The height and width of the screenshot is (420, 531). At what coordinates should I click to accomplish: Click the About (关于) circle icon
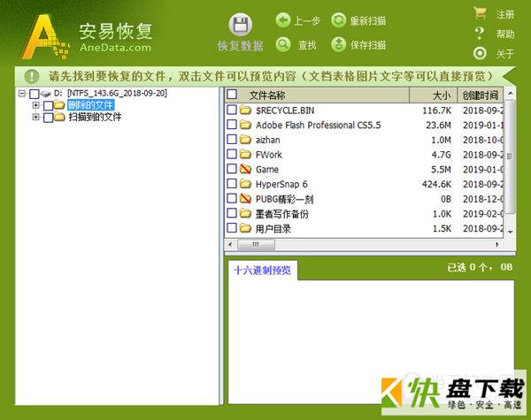pyautogui.click(x=480, y=53)
